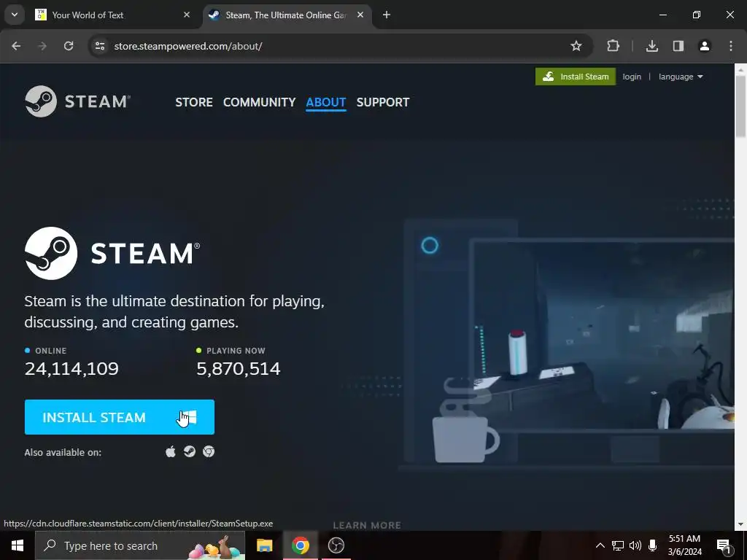Image resolution: width=747 pixels, height=560 pixels.
Task: Select the ABOUT menu item
Action: click(x=326, y=102)
